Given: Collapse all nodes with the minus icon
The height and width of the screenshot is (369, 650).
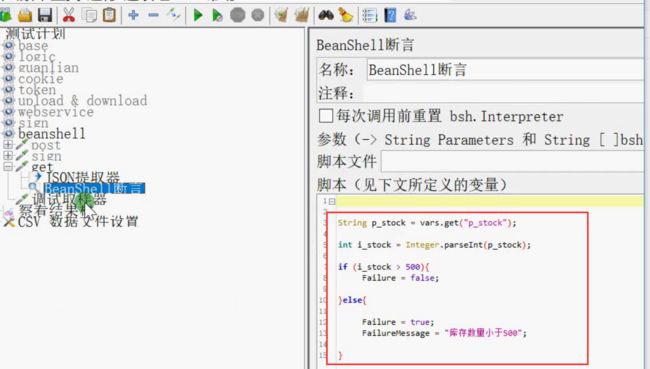Looking at the screenshot, I should click(153, 15).
